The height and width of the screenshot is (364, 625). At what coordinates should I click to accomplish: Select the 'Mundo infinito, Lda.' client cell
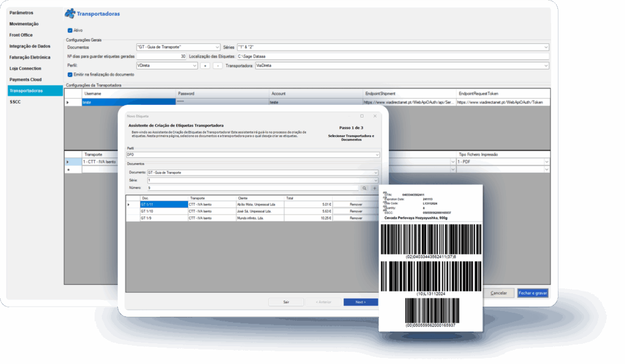[260, 218]
